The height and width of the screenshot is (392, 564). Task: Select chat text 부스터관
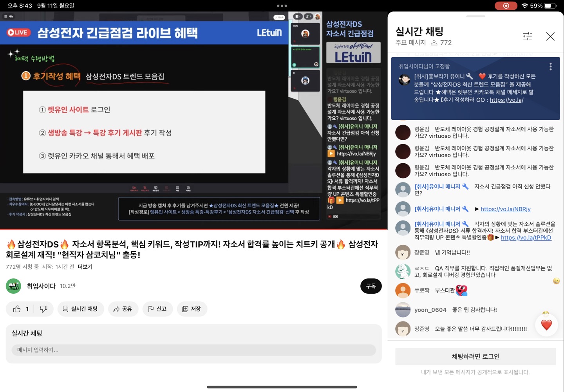click(445, 291)
